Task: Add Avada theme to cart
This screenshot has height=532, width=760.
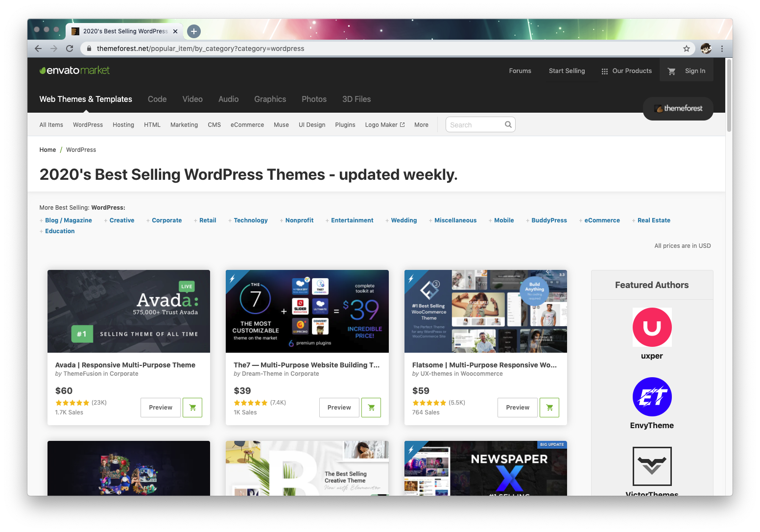Action: [x=192, y=408]
